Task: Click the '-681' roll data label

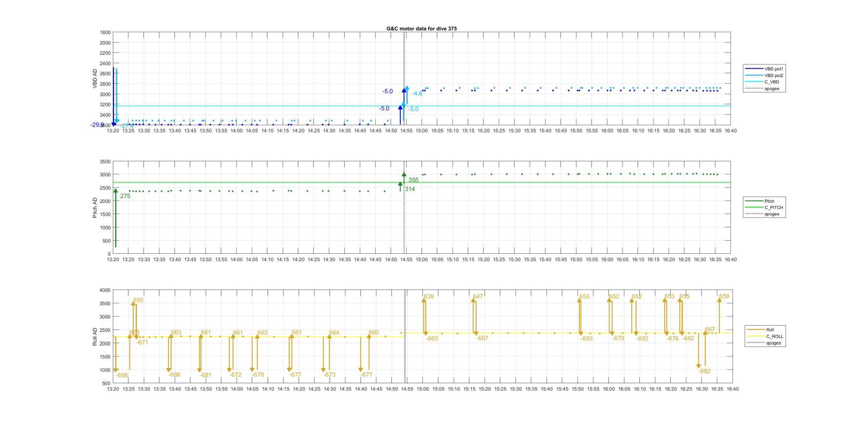Action: coord(205,375)
